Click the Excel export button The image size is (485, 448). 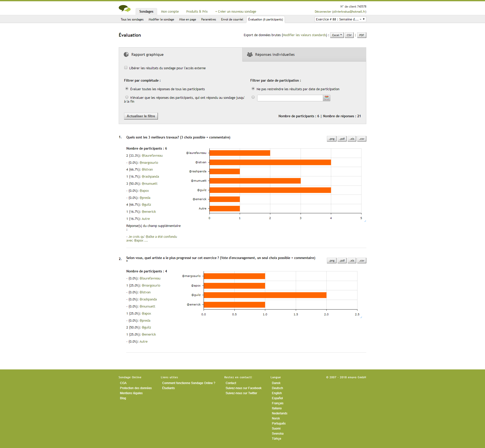337,35
